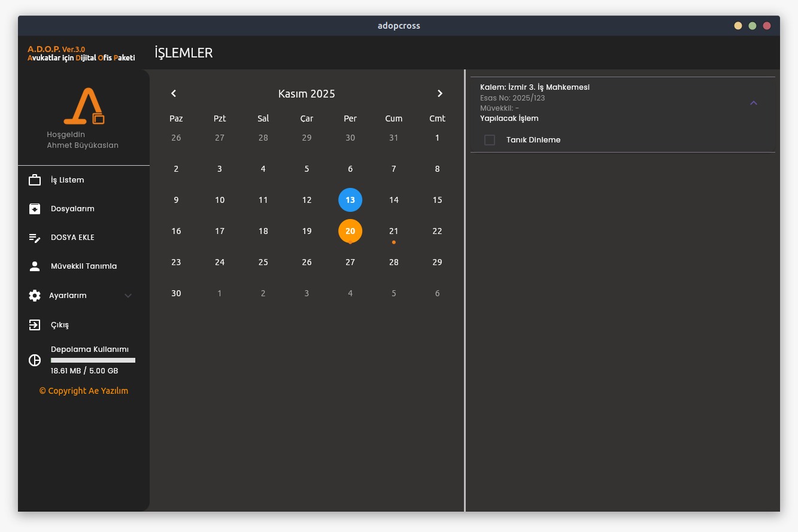Open the Müvekkil Tanımla menu item
Screen dimensions: 798x532
tap(84, 266)
